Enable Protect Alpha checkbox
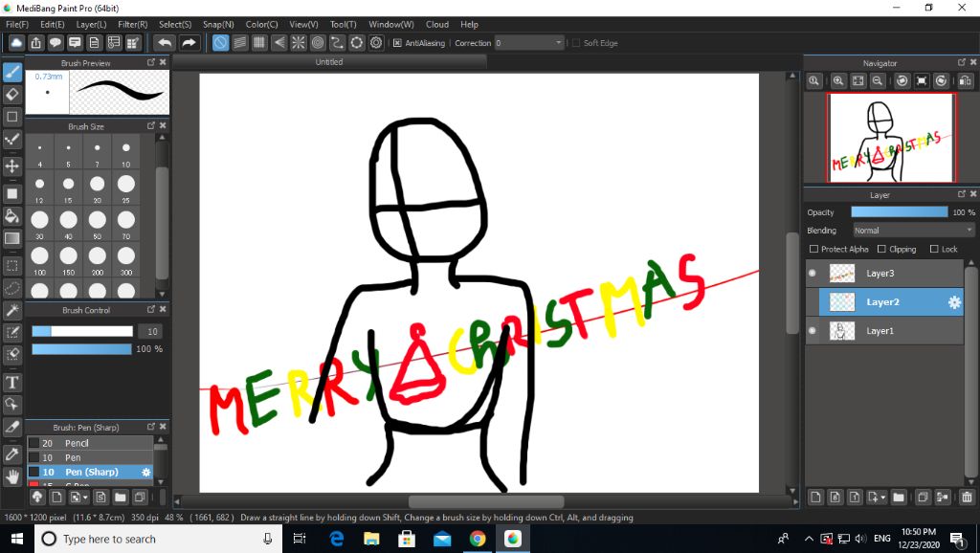The height and width of the screenshot is (553, 980). (x=813, y=249)
